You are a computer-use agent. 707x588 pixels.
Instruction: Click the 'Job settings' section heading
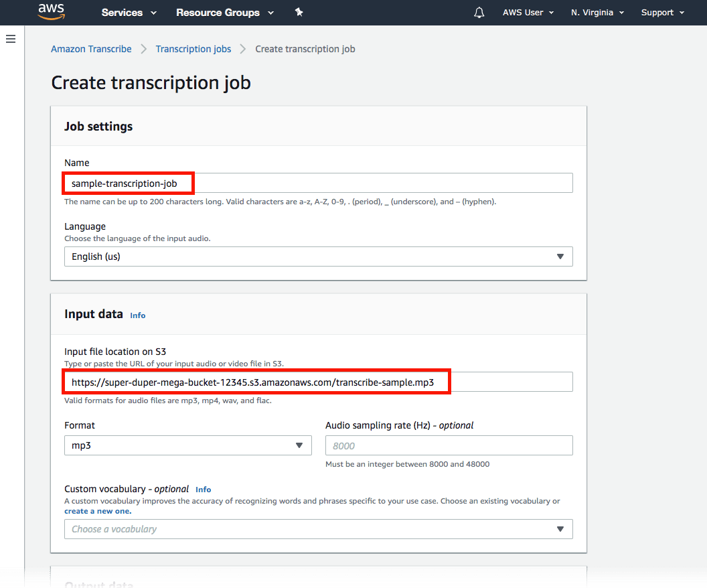tap(98, 127)
